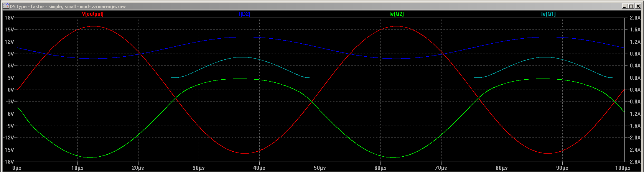Maximize the waveform window
Screen dimensions: 644x172
(631, 6)
